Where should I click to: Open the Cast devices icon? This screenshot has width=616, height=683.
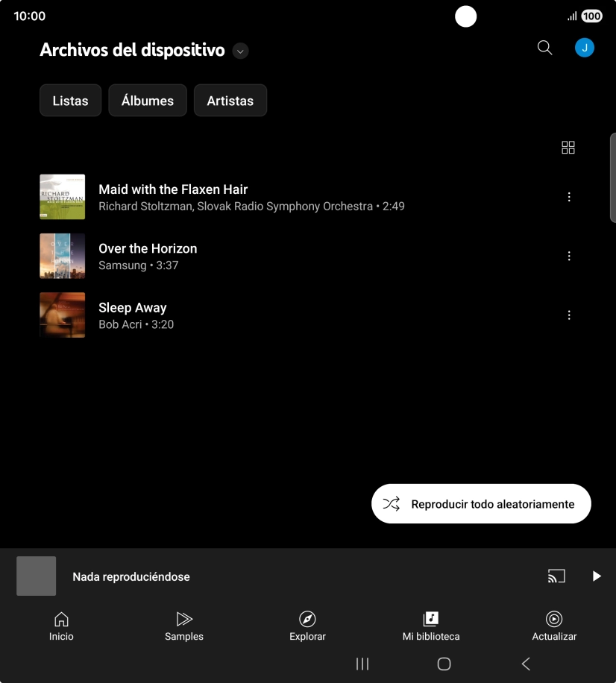(555, 576)
